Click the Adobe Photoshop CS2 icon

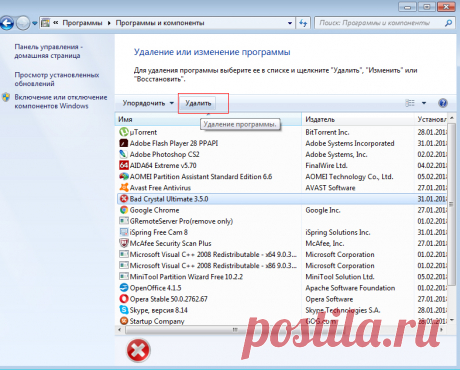pyautogui.click(x=124, y=154)
